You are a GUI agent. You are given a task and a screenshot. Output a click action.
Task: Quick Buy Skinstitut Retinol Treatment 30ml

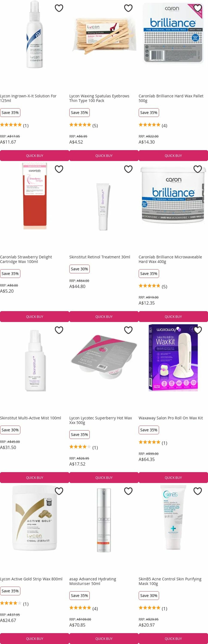tap(104, 316)
